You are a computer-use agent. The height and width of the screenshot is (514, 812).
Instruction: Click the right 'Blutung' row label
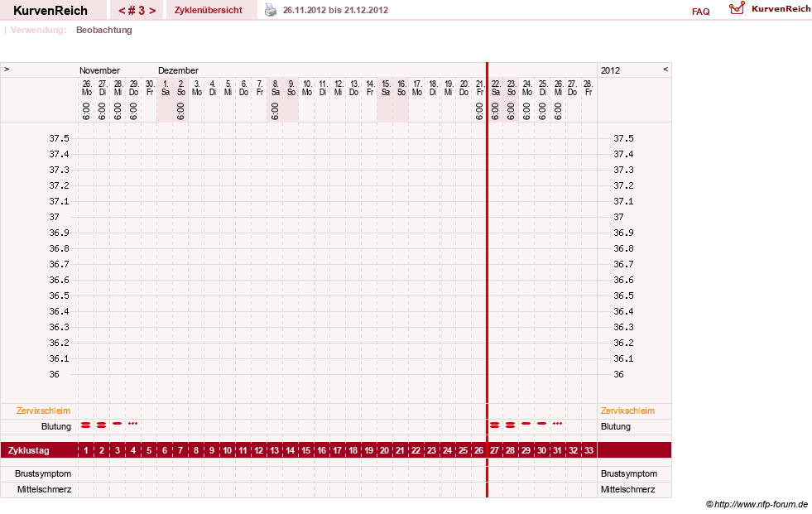click(616, 426)
